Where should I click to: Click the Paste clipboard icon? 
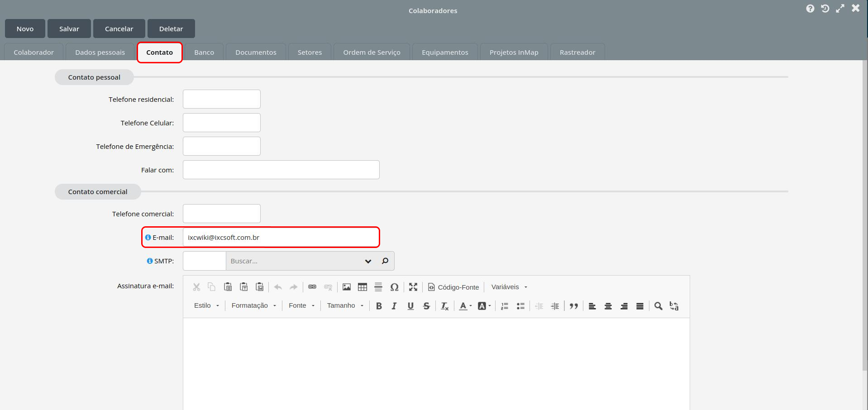point(228,287)
